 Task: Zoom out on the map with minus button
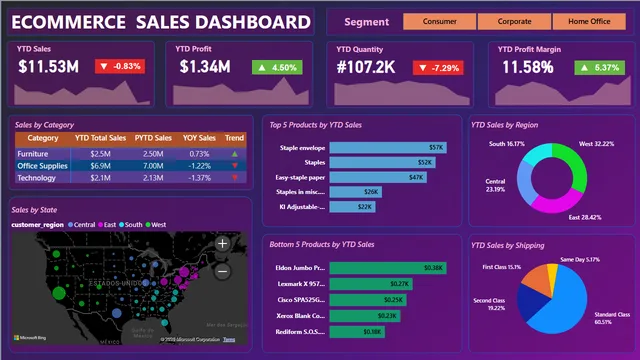(x=222, y=271)
